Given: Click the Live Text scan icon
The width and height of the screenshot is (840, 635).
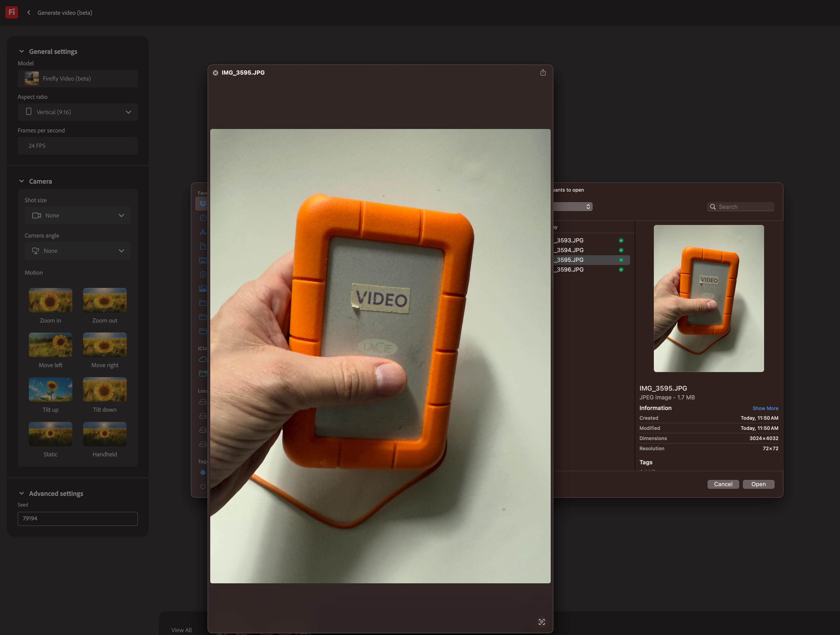Looking at the screenshot, I should point(541,622).
